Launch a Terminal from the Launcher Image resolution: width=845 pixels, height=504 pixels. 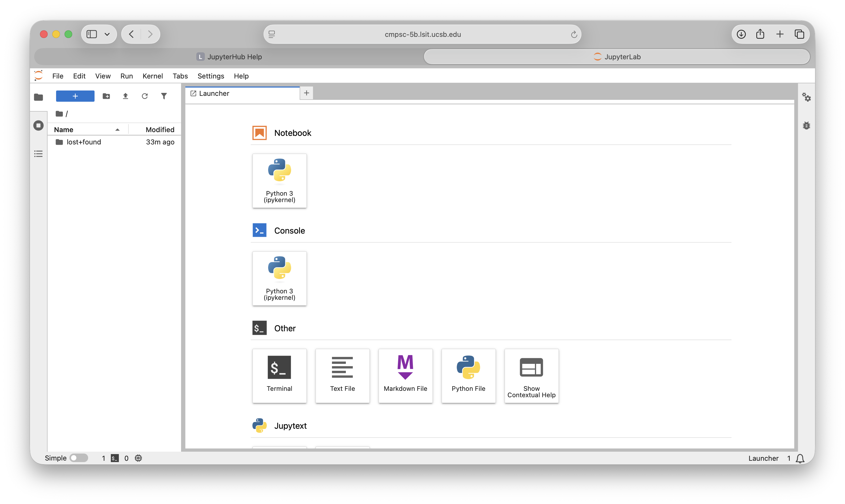pyautogui.click(x=279, y=376)
